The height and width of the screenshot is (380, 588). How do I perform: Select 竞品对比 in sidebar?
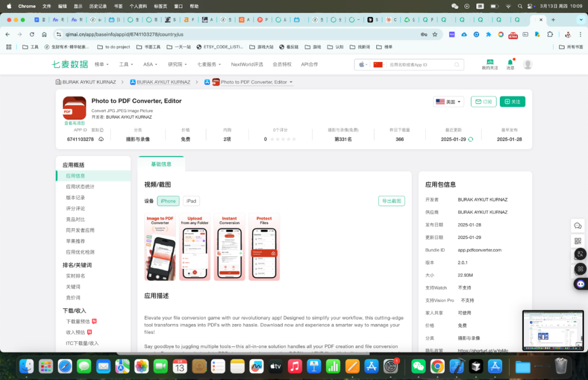75,219
